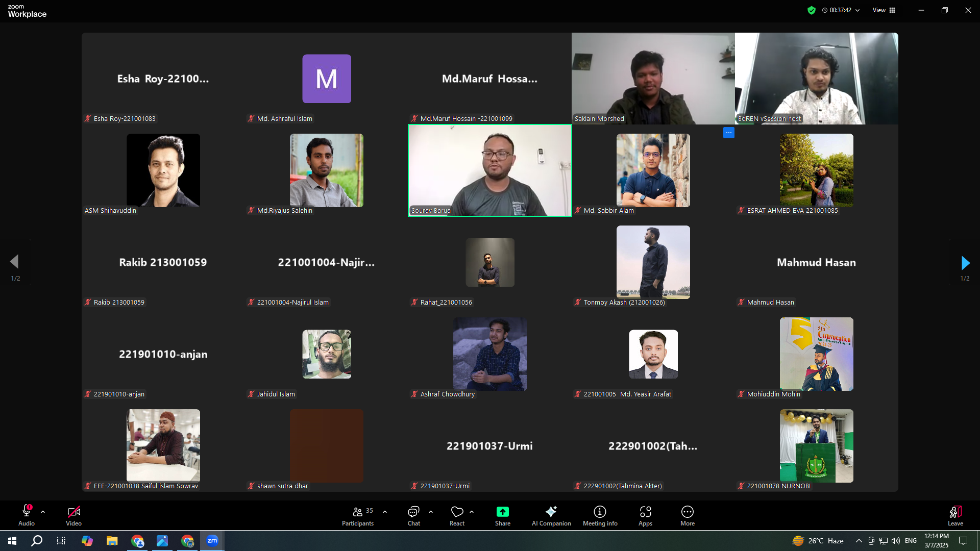Click the React heart icon
The width and height of the screenshot is (980, 551).
(x=457, y=512)
